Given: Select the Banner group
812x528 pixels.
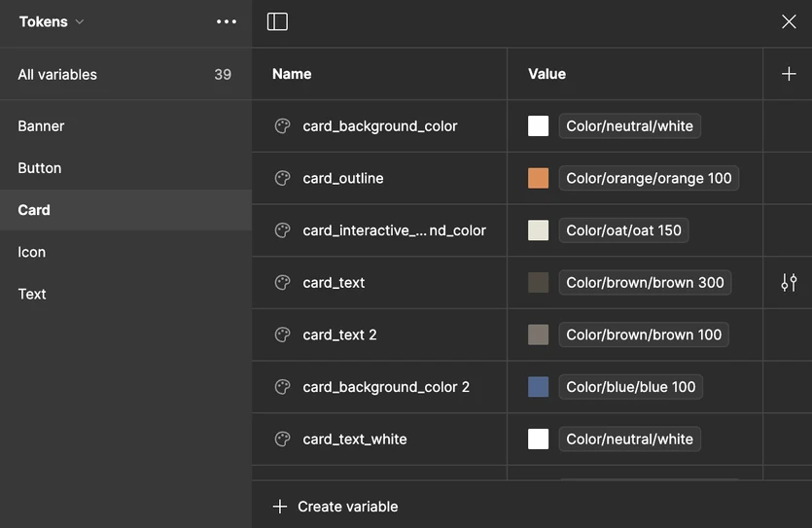Looking at the screenshot, I should coord(41,126).
